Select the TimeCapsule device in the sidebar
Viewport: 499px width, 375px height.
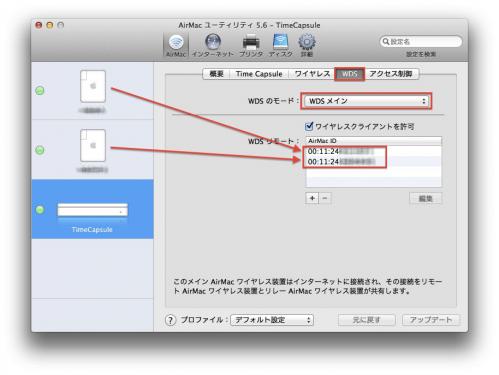tap(93, 209)
